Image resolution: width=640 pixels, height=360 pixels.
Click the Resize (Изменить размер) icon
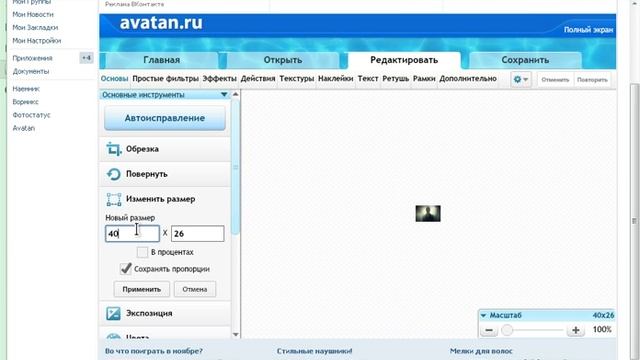click(114, 200)
